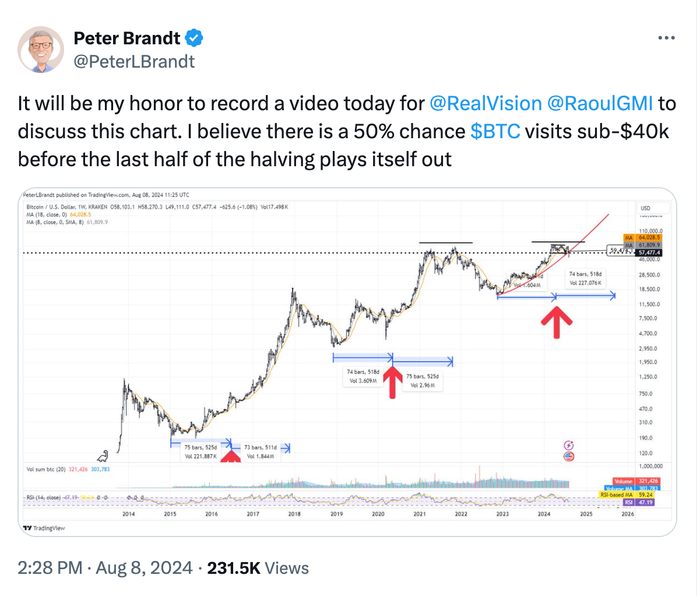This screenshot has height=596, width=700.
Task: Click the 231.5K Views count
Action: (258, 568)
